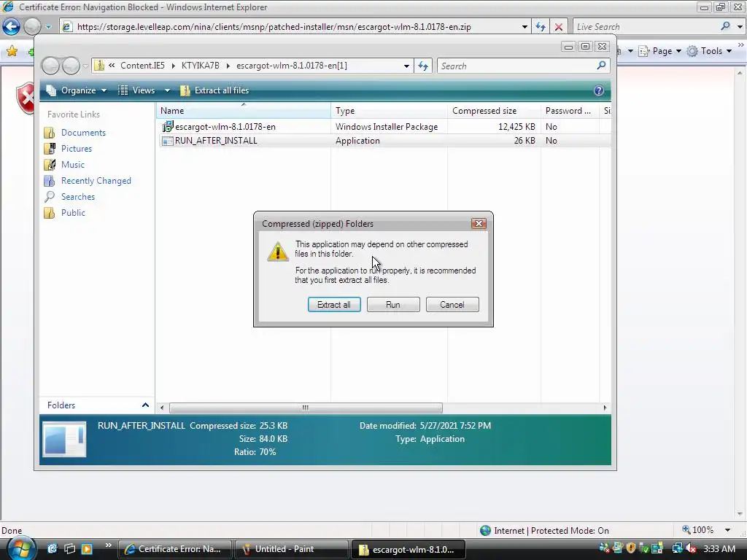Click IE Refresh button
This screenshot has height=560, width=747.
(x=541, y=27)
